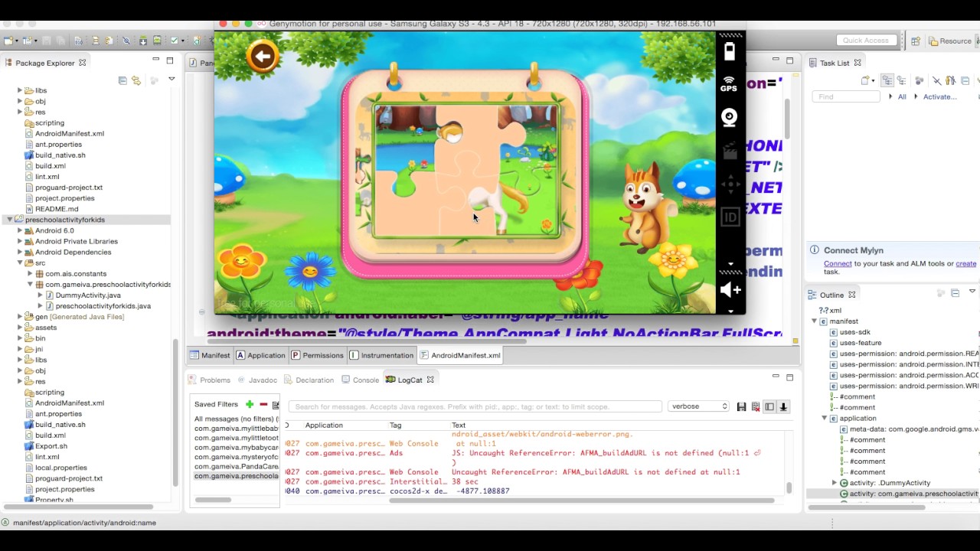980x551 pixels.
Task: Toggle LogCat scroll lock
Action: tap(783, 407)
